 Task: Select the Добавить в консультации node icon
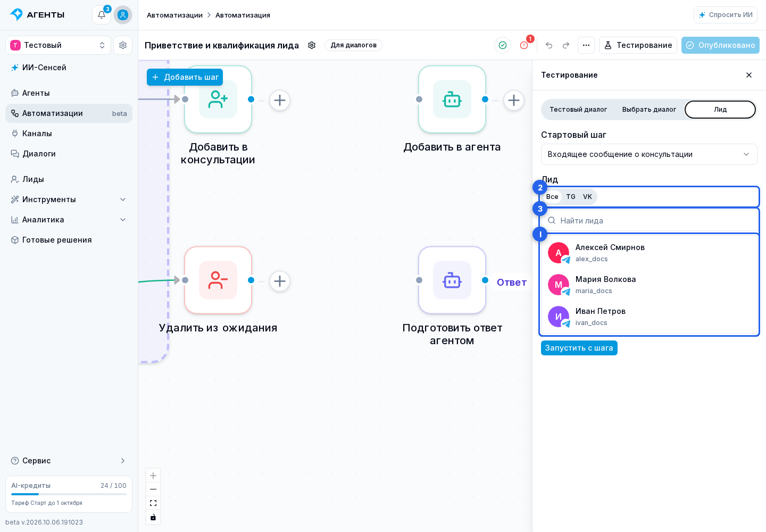pyautogui.click(x=218, y=99)
